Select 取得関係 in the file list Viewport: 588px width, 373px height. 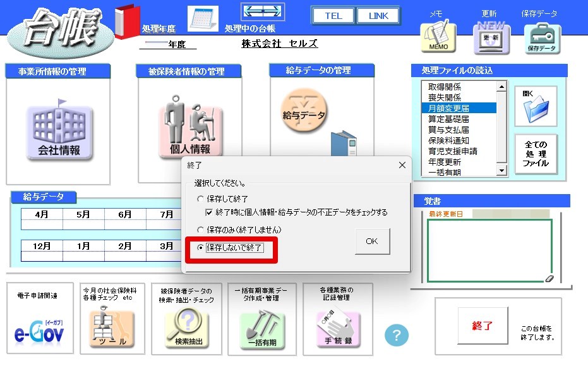459,87
